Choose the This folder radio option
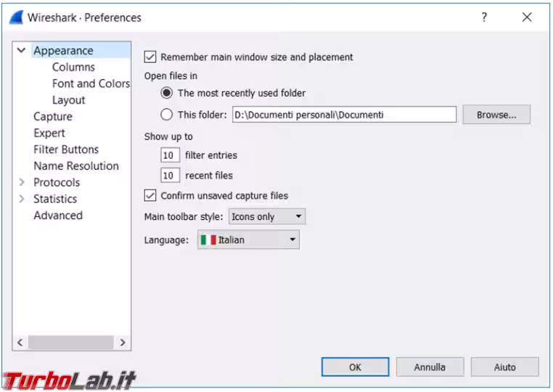The image size is (553, 392). point(167,114)
